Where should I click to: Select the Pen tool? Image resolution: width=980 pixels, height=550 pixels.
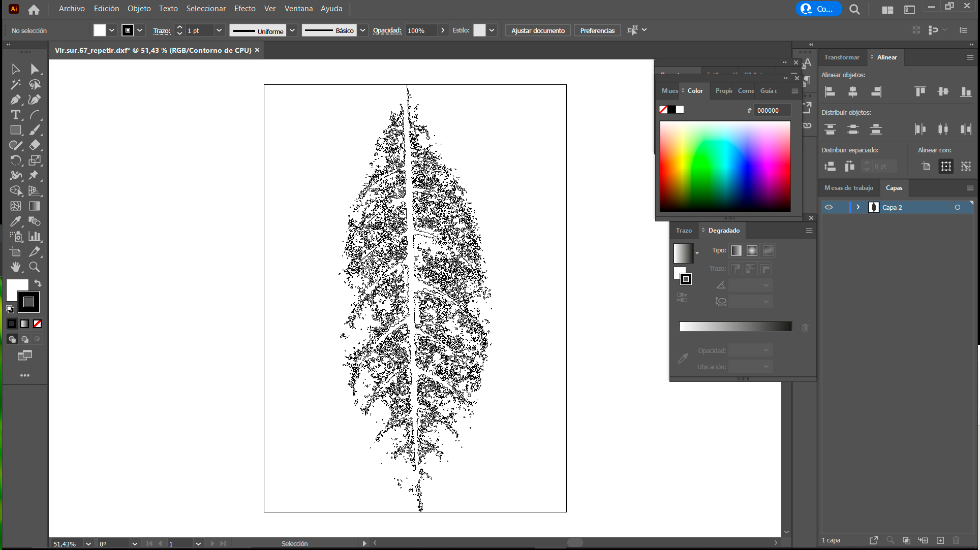pyautogui.click(x=15, y=100)
